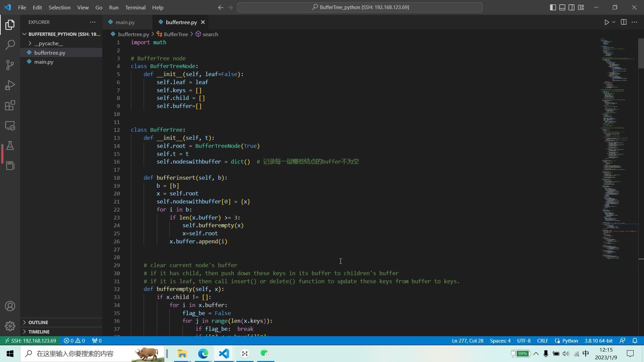This screenshot has width=644, height=362.
Task: Open the Terminal menu
Action: click(135, 7)
